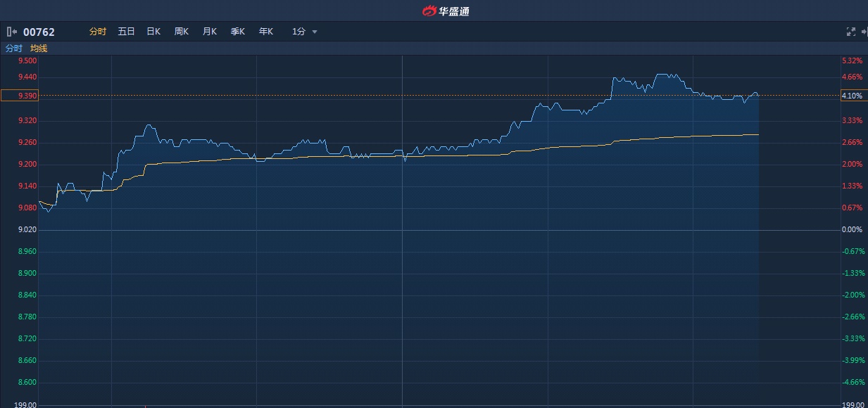Open the 年K yearly chart tab

pyautogui.click(x=265, y=32)
